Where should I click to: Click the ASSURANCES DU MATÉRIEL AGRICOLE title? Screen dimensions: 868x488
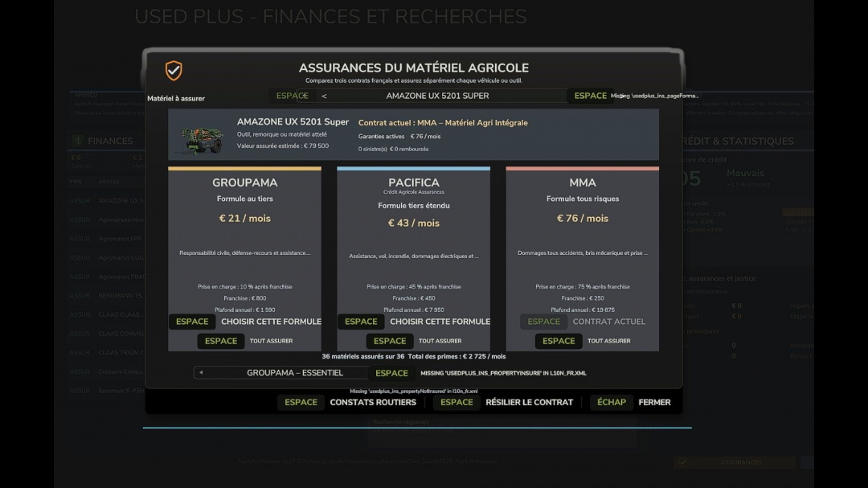pyautogui.click(x=414, y=68)
